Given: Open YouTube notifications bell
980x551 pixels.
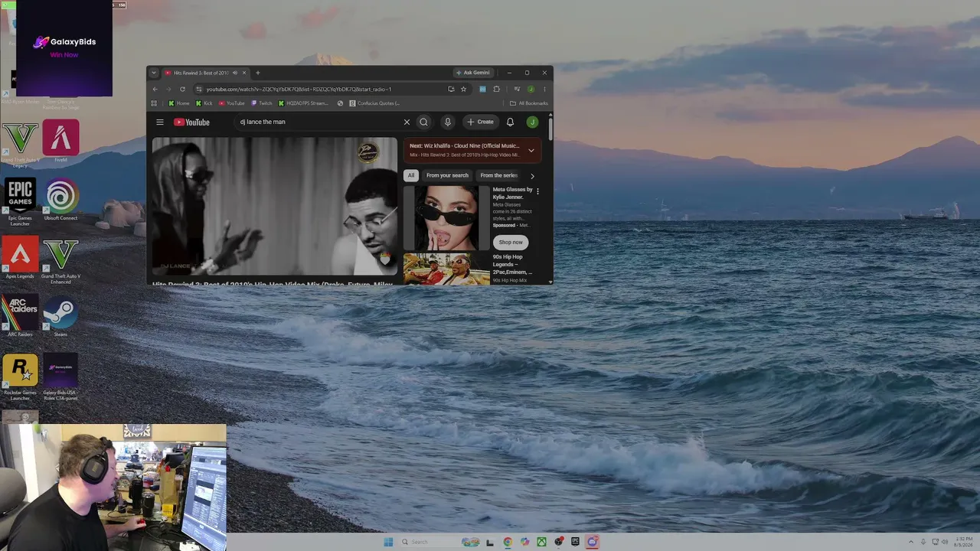Looking at the screenshot, I should click(x=510, y=122).
